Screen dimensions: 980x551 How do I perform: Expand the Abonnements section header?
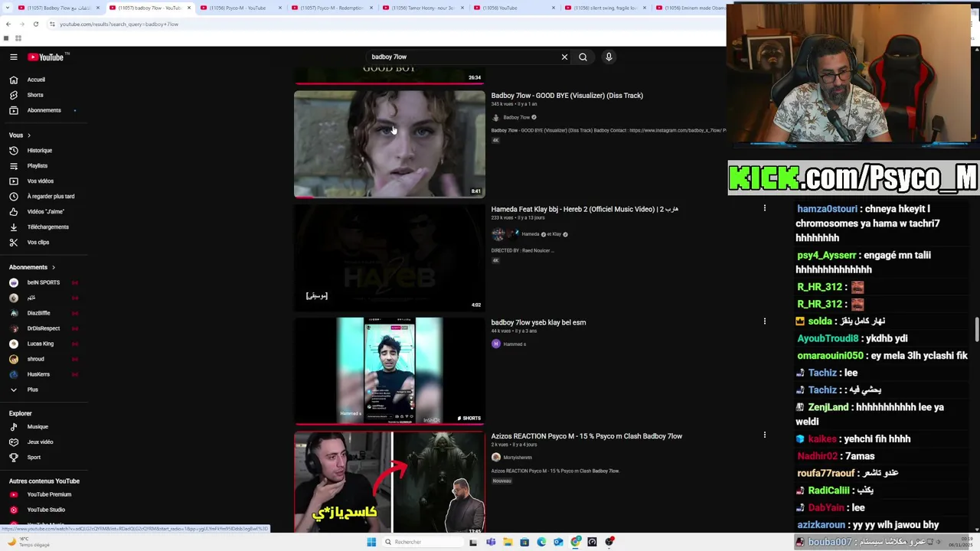tap(32, 267)
